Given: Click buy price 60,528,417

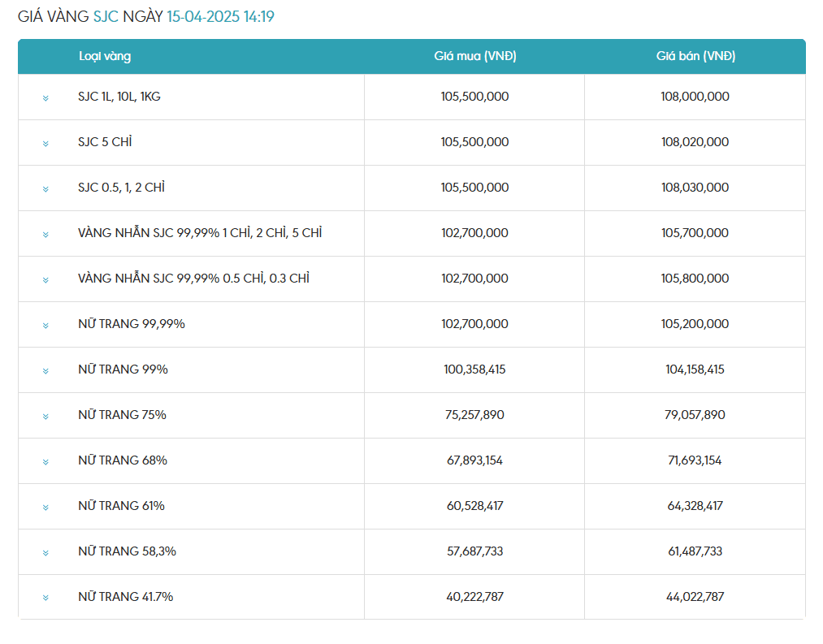Looking at the screenshot, I should pyautogui.click(x=474, y=505).
